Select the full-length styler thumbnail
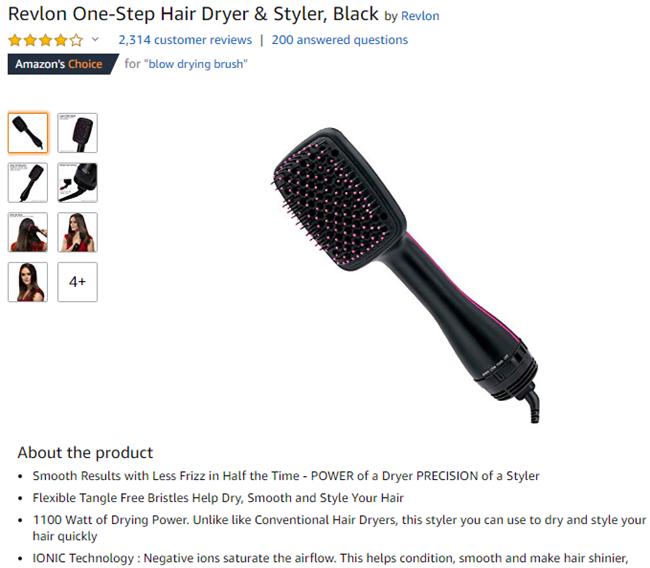 (x=28, y=182)
